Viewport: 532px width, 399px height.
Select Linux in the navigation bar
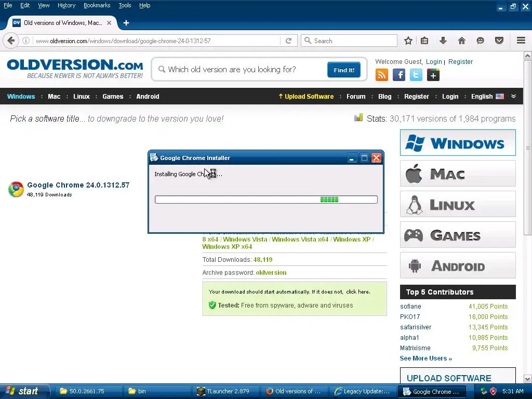[82, 96]
